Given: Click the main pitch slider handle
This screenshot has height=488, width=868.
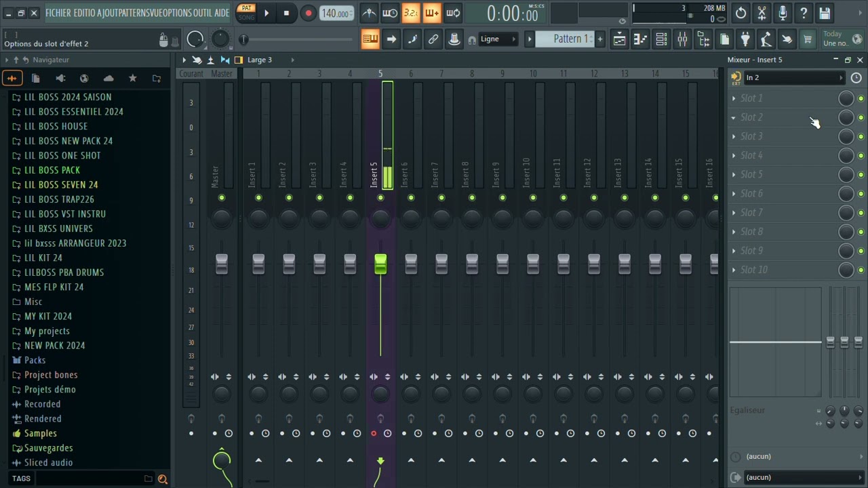Looking at the screenshot, I should 243,39.
